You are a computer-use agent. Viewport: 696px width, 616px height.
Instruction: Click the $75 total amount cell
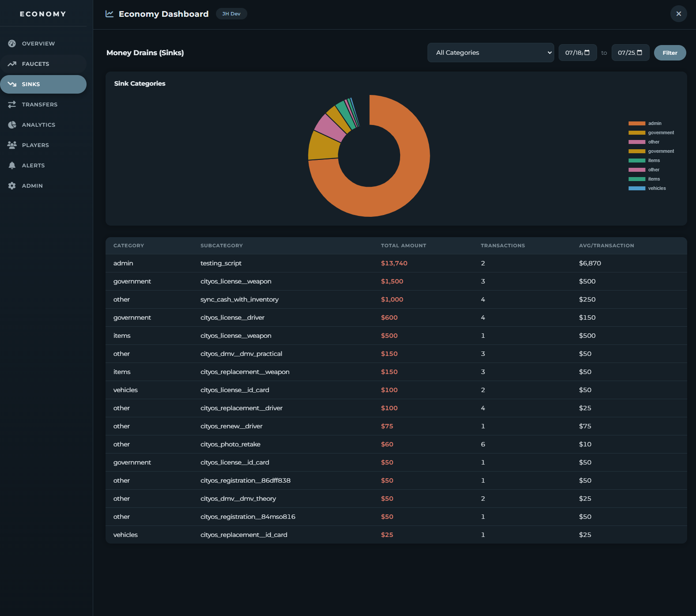tap(387, 426)
